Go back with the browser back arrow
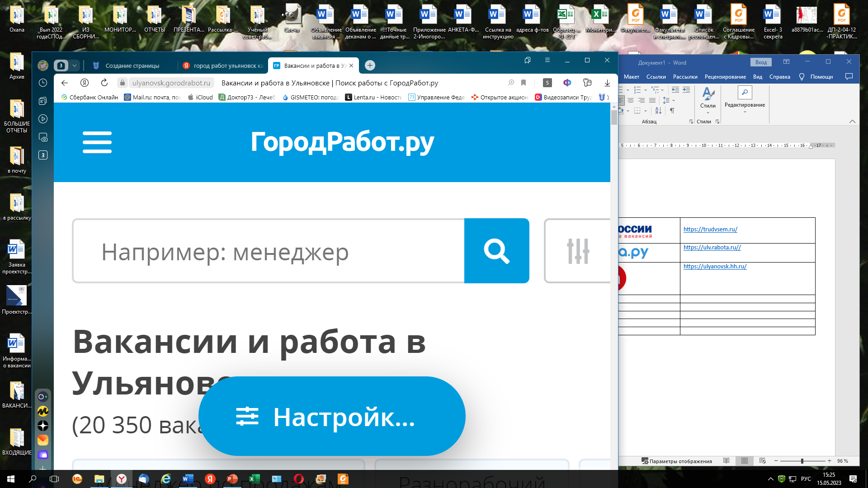The height and width of the screenshot is (488, 868). pos(65,83)
